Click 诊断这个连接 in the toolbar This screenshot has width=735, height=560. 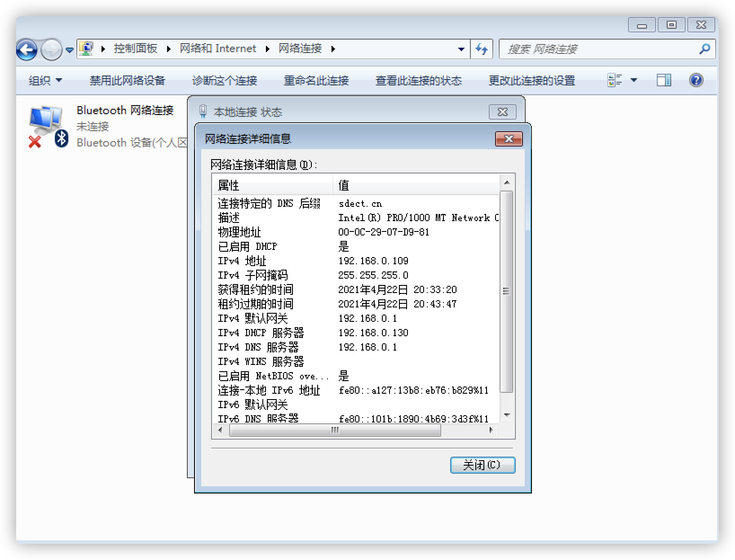click(224, 80)
